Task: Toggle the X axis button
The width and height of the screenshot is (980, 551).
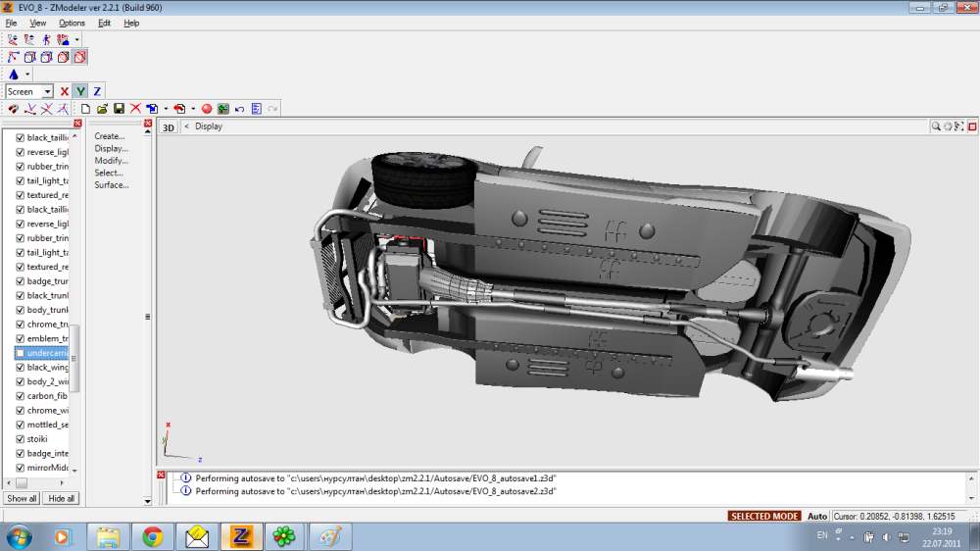Action: pos(64,91)
